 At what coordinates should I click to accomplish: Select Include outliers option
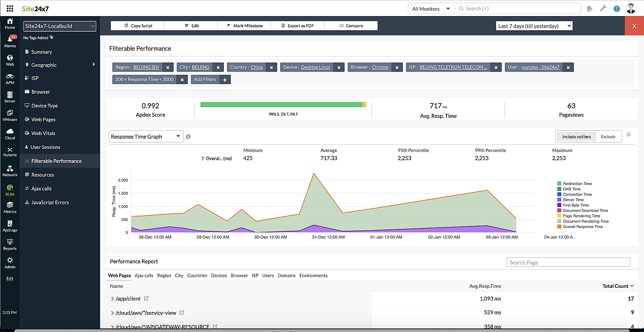coord(576,137)
